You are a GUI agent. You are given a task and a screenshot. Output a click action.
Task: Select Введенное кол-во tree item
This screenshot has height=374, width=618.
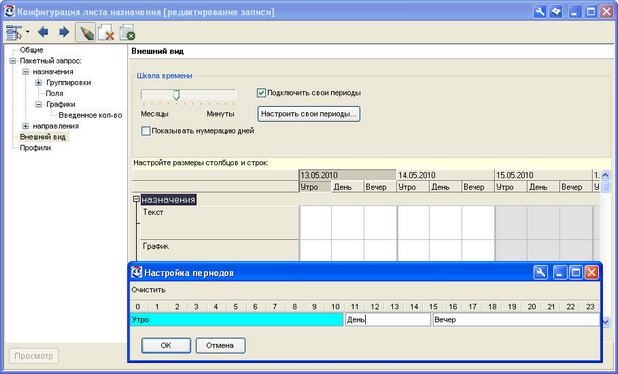[x=90, y=115]
